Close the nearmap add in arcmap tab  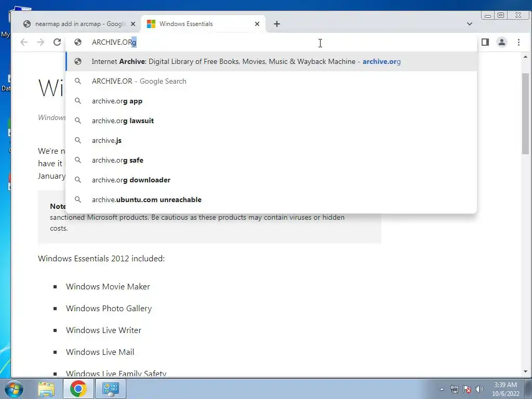(133, 24)
